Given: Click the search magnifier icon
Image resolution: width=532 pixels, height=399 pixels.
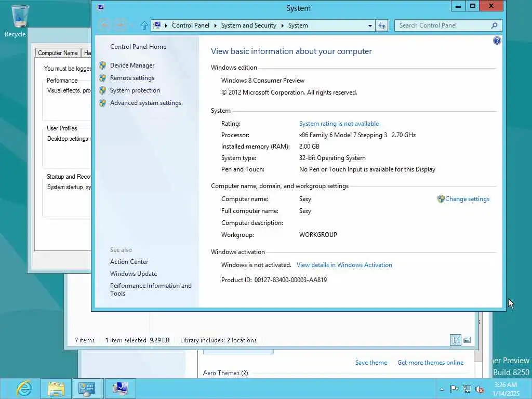Looking at the screenshot, I should pyautogui.click(x=495, y=25).
